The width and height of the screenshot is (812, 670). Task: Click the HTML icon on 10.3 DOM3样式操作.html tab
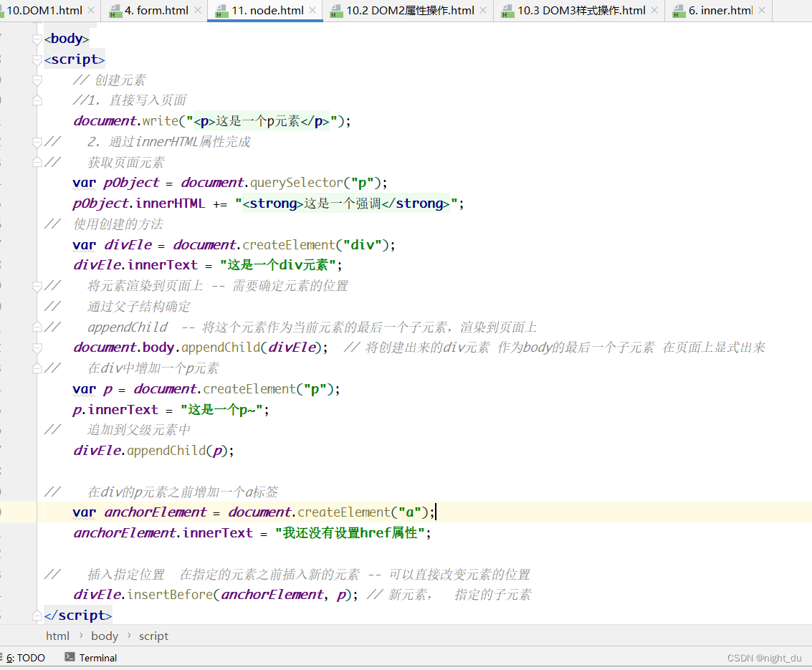pos(507,11)
